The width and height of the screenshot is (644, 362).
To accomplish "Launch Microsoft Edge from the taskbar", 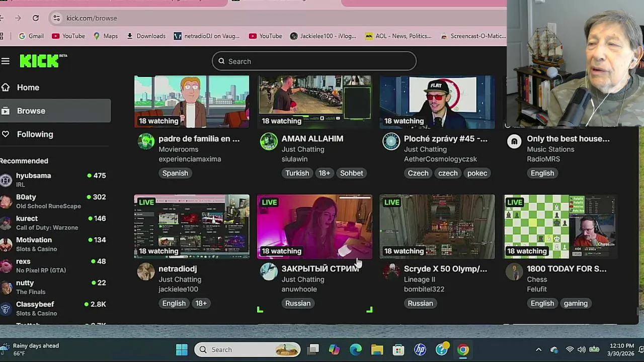I will pyautogui.click(x=356, y=349).
